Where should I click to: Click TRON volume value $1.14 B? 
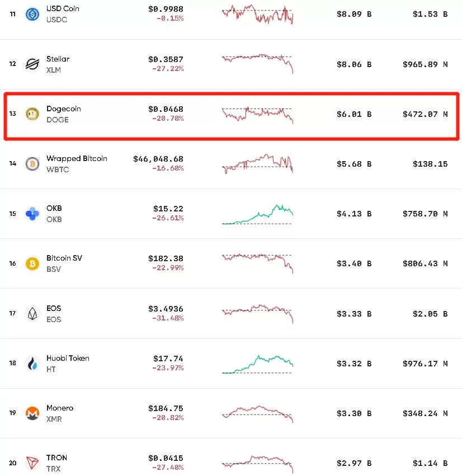click(430, 463)
